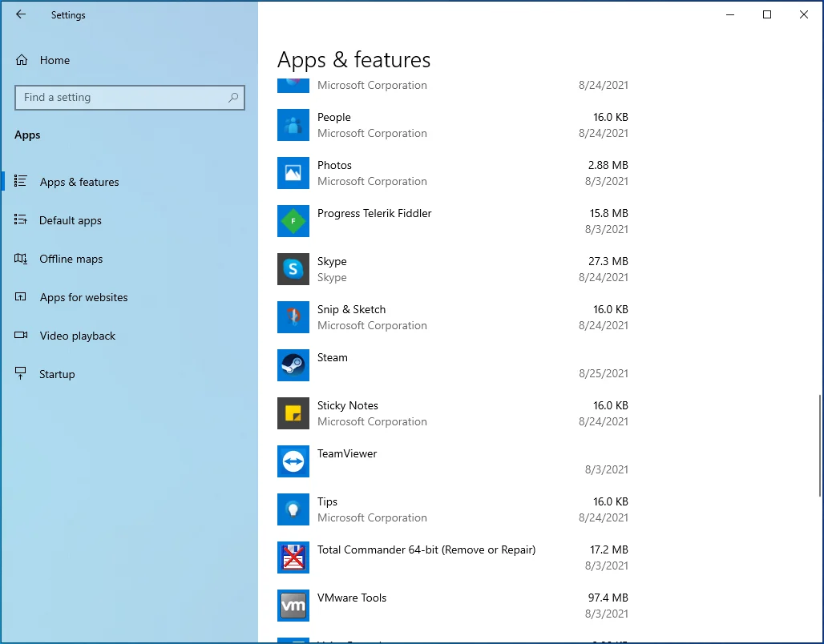This screenshot has width=824, height=644.
Task: Open the Apps & features page
Action: [129, 182]
